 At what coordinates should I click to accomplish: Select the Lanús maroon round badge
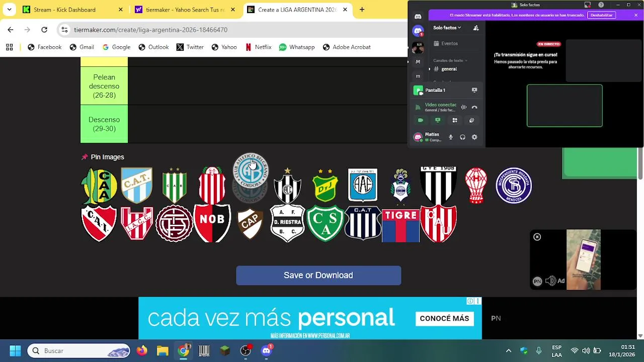(175, 223)
